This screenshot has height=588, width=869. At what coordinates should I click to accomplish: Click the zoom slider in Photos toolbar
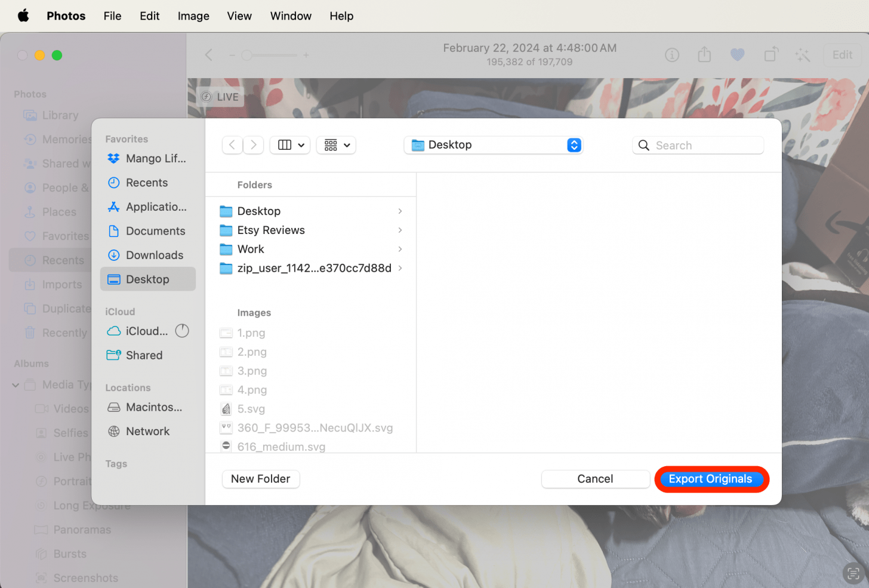click(x=269, y=55)
